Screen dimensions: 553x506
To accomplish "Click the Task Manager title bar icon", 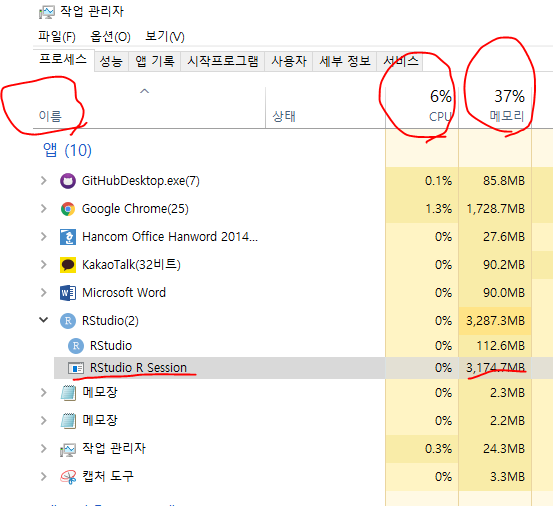I will tap(47, 12).
